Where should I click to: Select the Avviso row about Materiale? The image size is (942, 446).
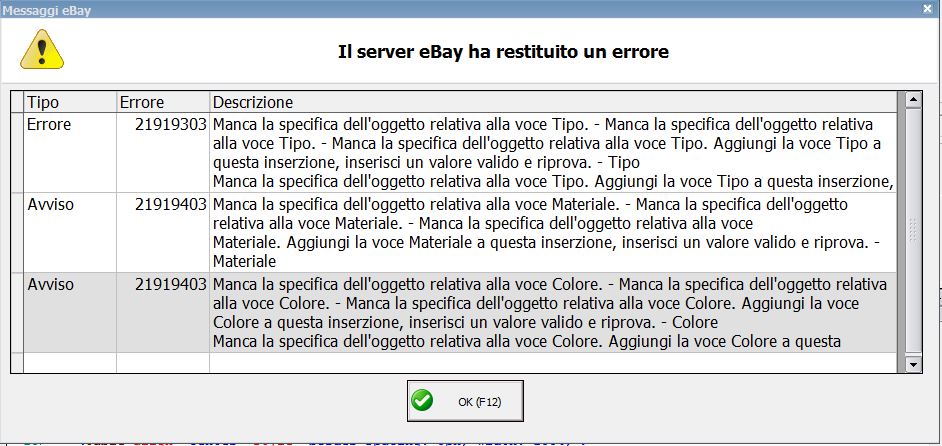(x=454, y=233)
